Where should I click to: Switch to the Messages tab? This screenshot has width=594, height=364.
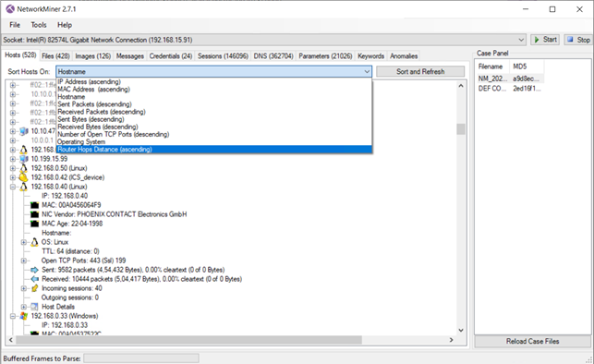[x=130, y=56]
